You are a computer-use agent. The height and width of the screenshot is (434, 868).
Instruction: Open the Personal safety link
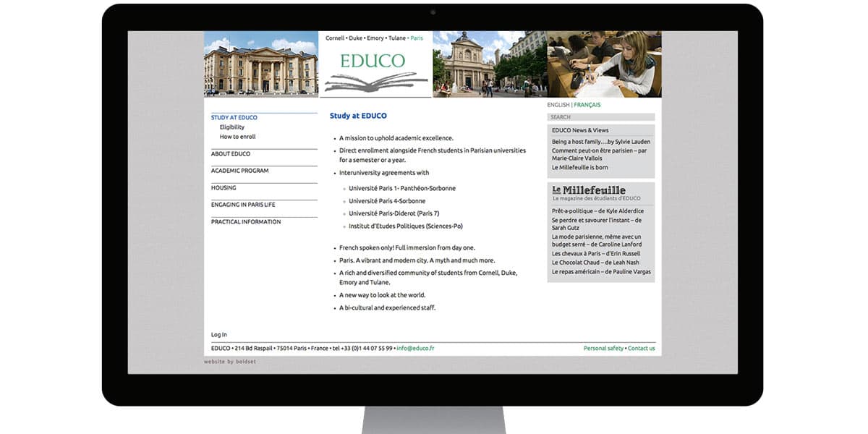(603, 349)
